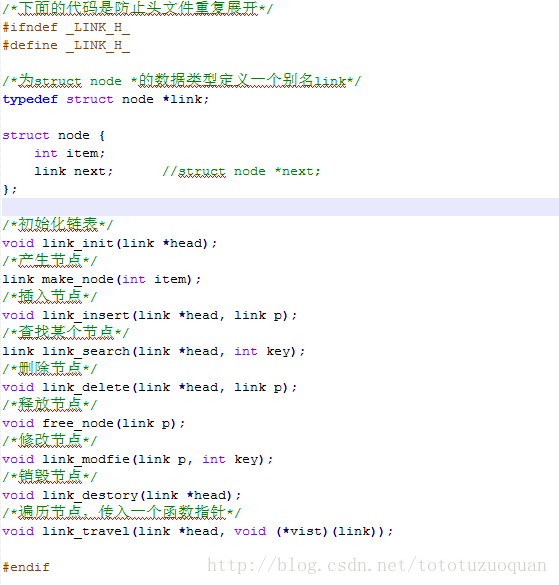Click the struct node opening brace line

pos(54,135)
